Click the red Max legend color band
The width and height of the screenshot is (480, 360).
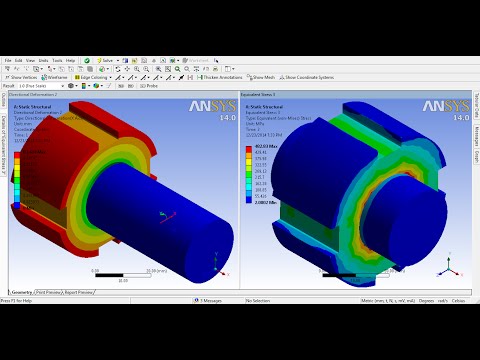point(249,149)
